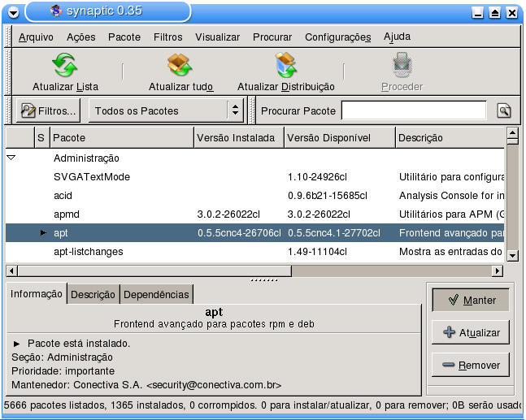
Task: Select the SVGATextMode package row
Action: pos(254,176)
